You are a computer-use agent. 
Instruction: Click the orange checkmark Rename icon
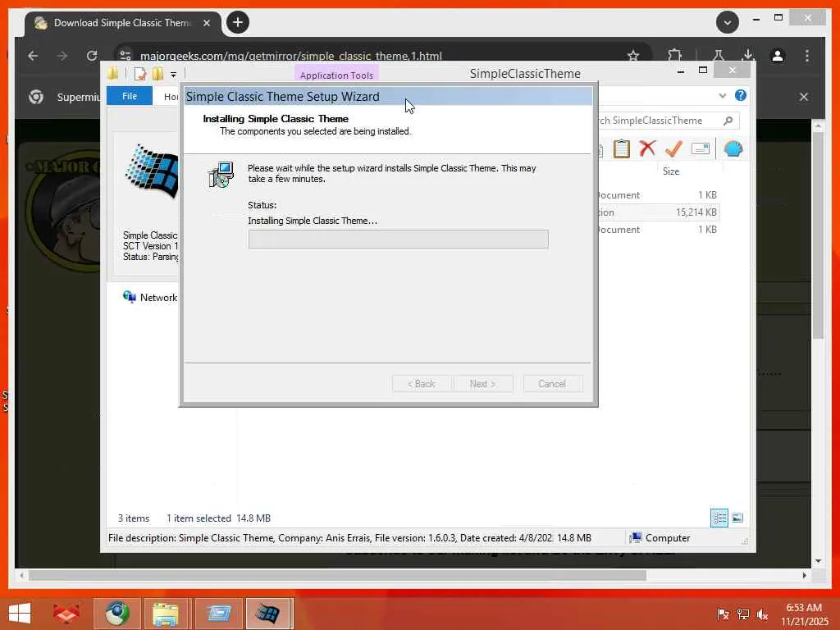673,148
